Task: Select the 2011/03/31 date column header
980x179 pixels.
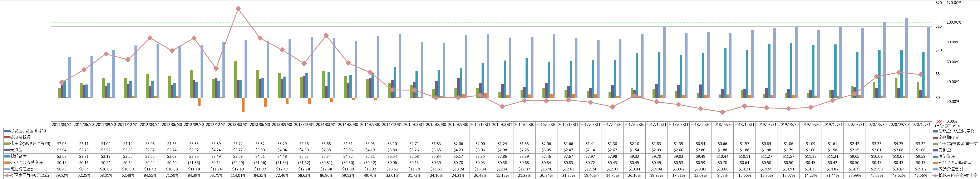Action: 62,124
